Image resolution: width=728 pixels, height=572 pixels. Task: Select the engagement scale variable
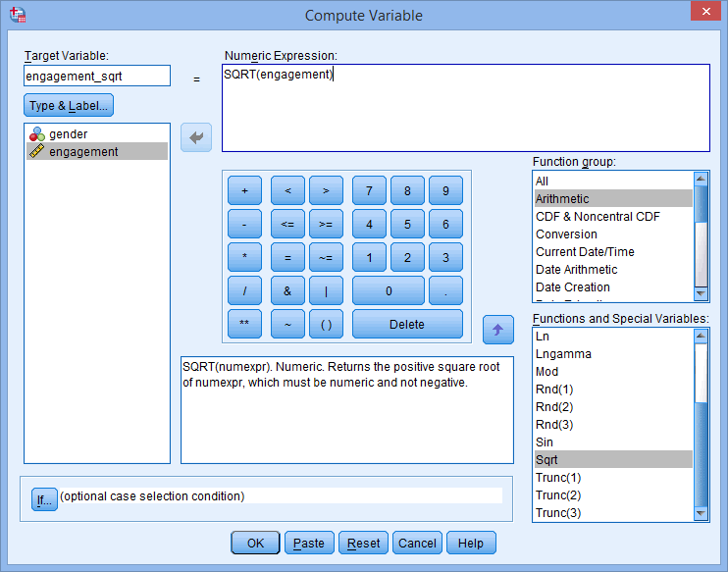click(x=83, y=151)
